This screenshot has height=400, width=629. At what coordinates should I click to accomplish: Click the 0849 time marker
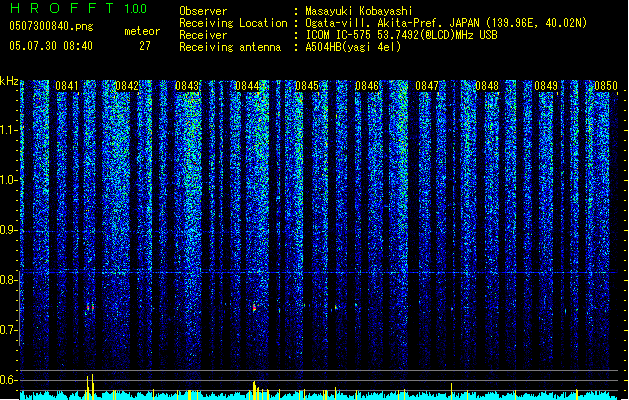546,86
